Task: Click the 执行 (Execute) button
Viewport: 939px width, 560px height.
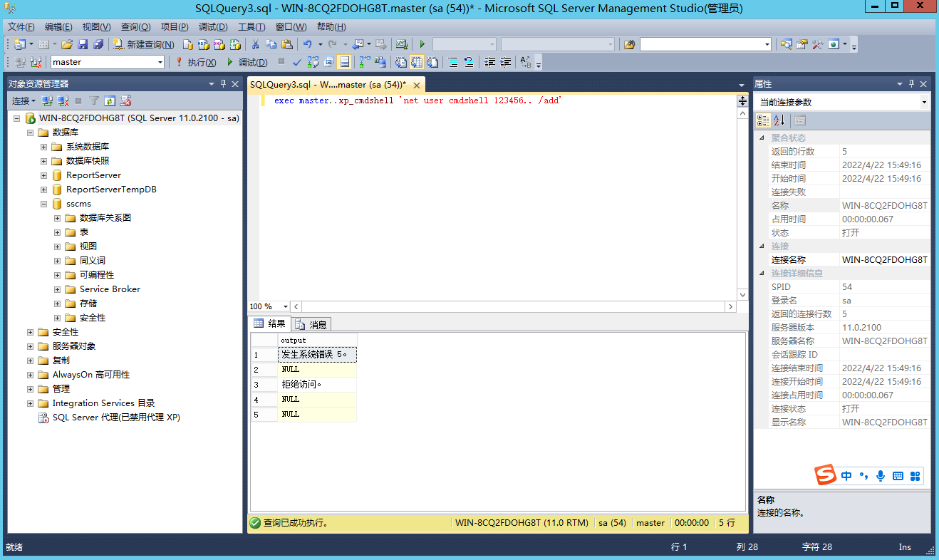Action: click(x=195, y=62)
